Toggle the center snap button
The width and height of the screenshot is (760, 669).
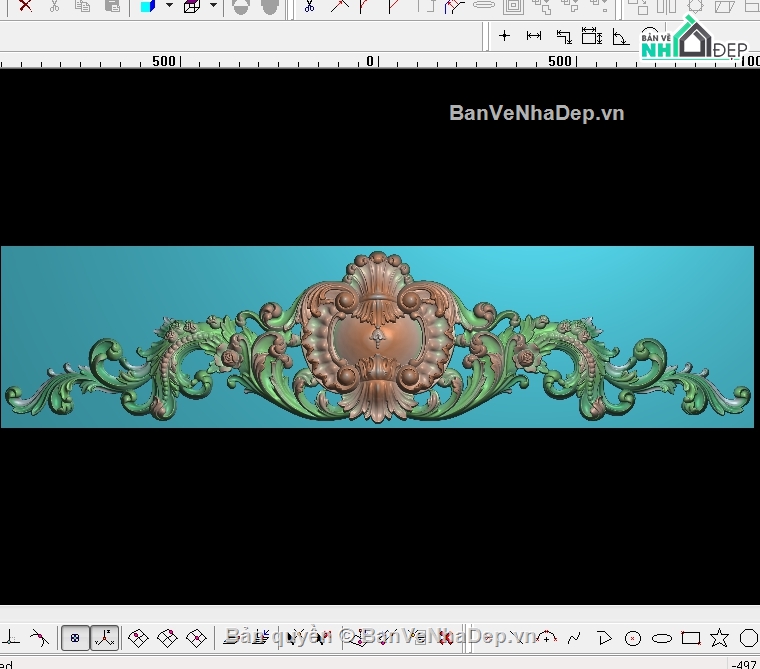click(75, 638)
